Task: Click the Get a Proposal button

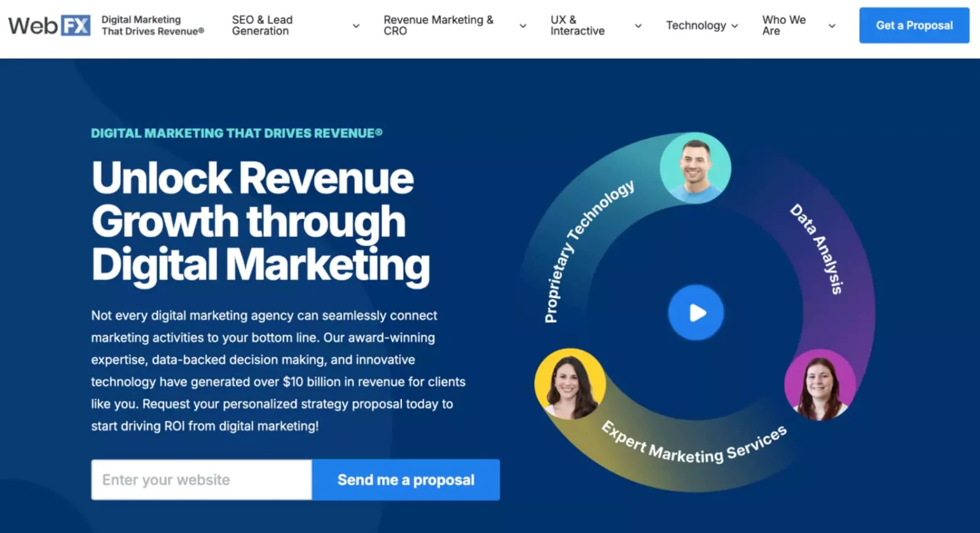Action: [x=913, y=26]
